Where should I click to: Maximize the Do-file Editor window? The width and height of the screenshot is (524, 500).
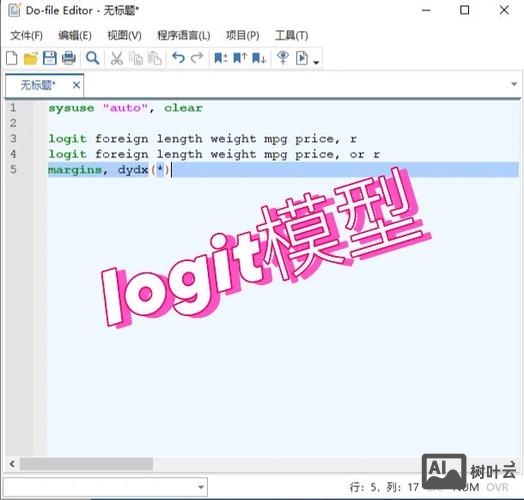pos(465,10)
